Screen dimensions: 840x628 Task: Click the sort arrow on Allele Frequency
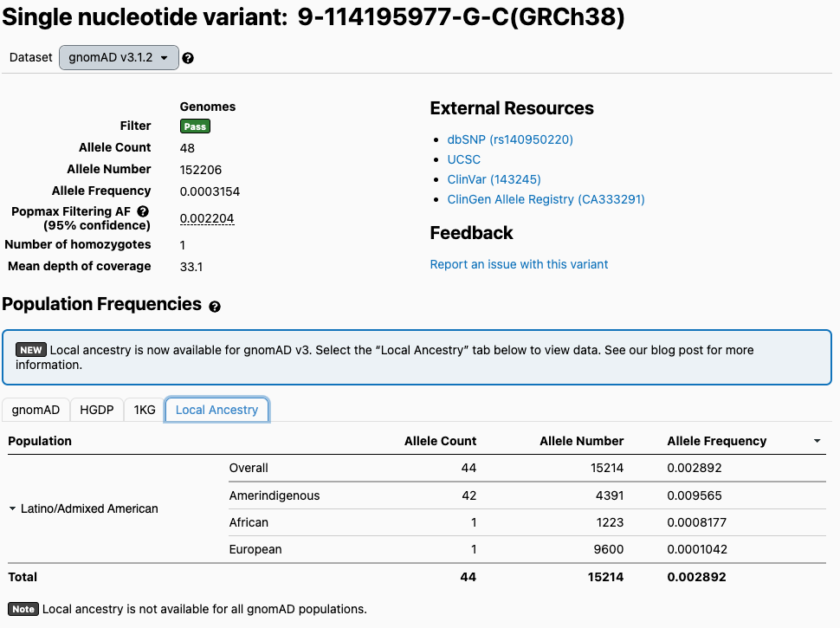817,442
